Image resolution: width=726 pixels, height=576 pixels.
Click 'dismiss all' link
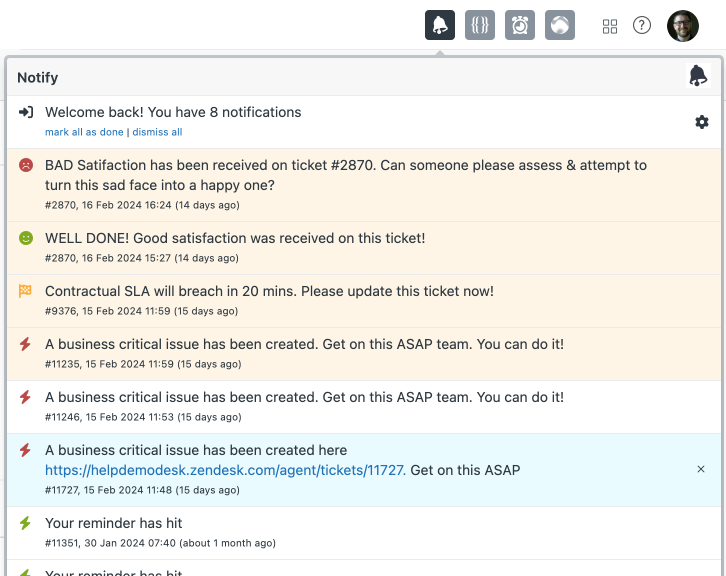point(157,132)
